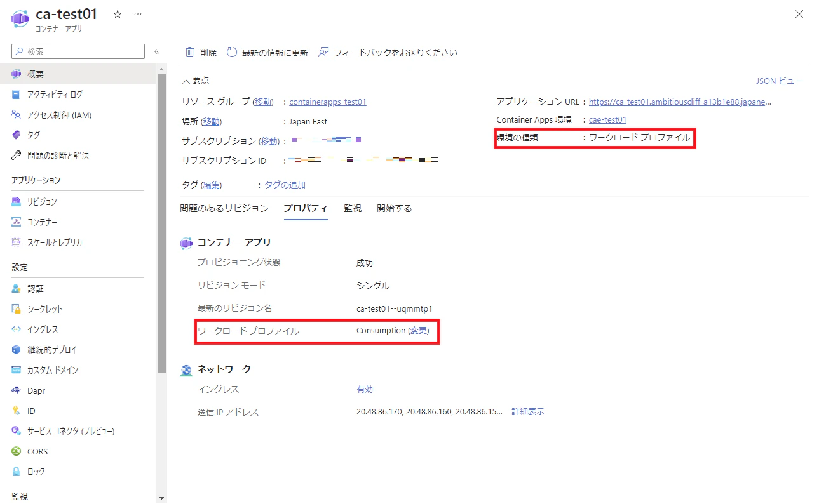This screenshot has width=819, height=504.
Task: Click the アクセス制御 (IAM) icon
Action: click(17, 114)
